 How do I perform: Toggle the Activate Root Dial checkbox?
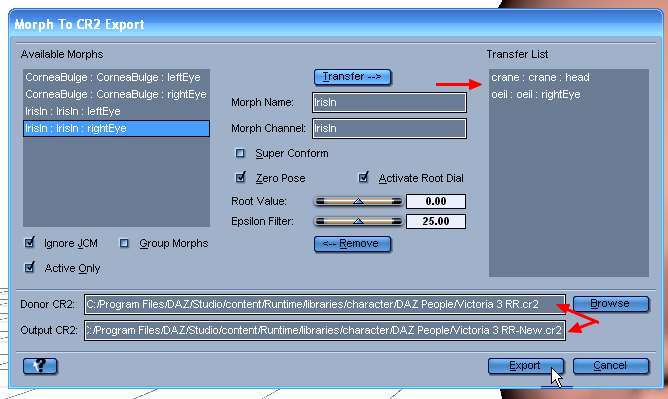tap(363, 177)
